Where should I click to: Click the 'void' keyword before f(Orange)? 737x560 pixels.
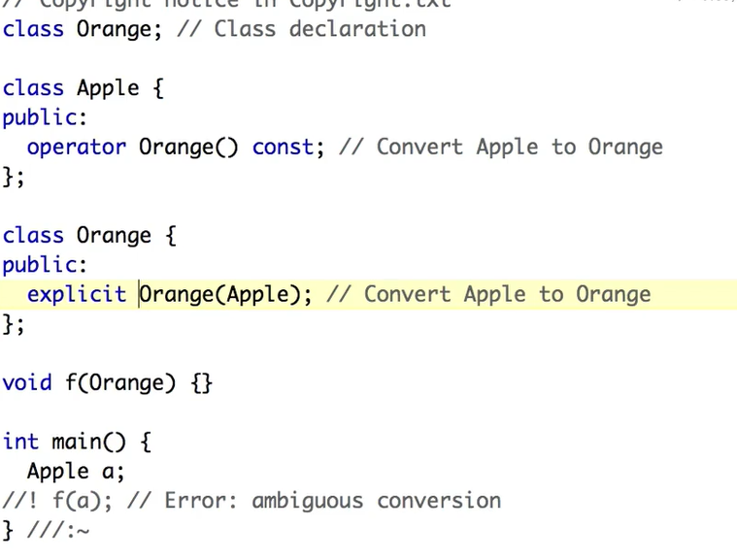click(27, 382)
